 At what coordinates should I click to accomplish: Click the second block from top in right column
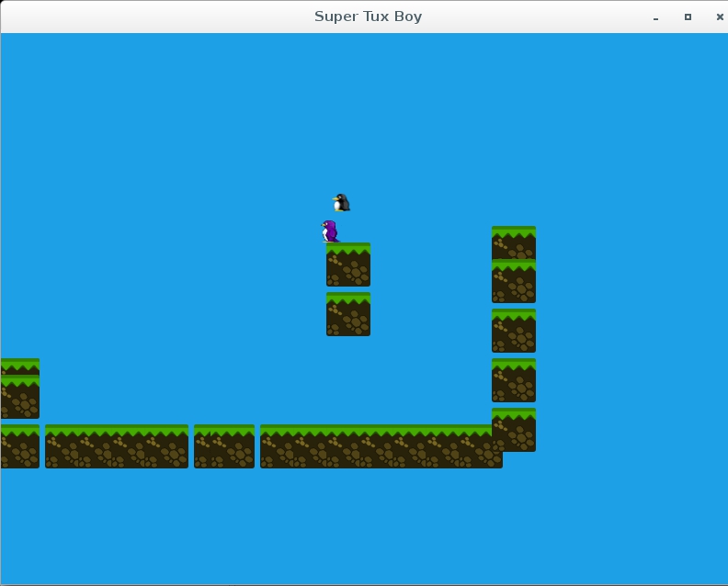[514, 283]
